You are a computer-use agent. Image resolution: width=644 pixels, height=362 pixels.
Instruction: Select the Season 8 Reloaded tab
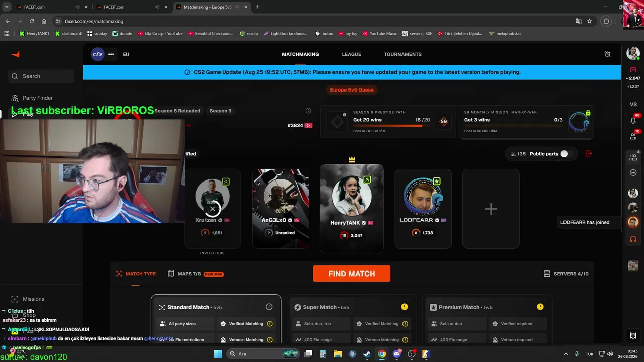[177, 111]
